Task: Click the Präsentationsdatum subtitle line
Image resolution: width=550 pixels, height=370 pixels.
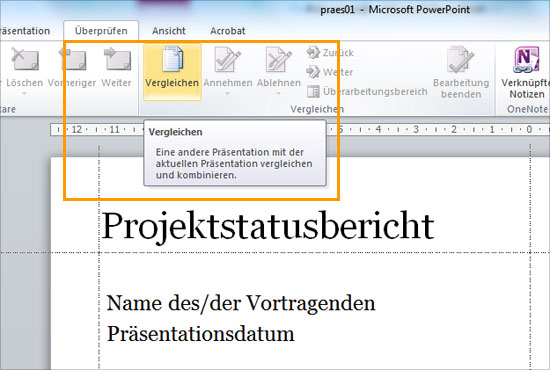Action: 201,334
